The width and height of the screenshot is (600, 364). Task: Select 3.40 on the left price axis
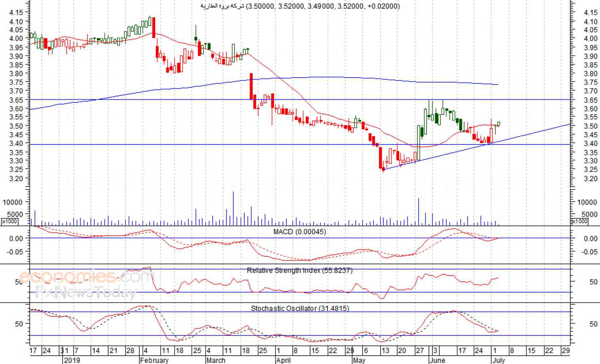coord(16,143)
